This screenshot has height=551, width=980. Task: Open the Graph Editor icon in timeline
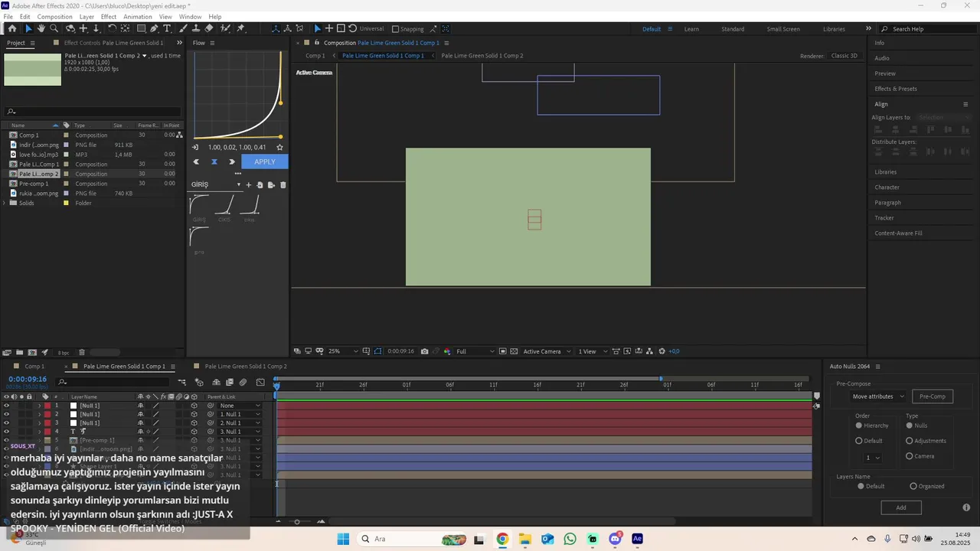[260, 382]
